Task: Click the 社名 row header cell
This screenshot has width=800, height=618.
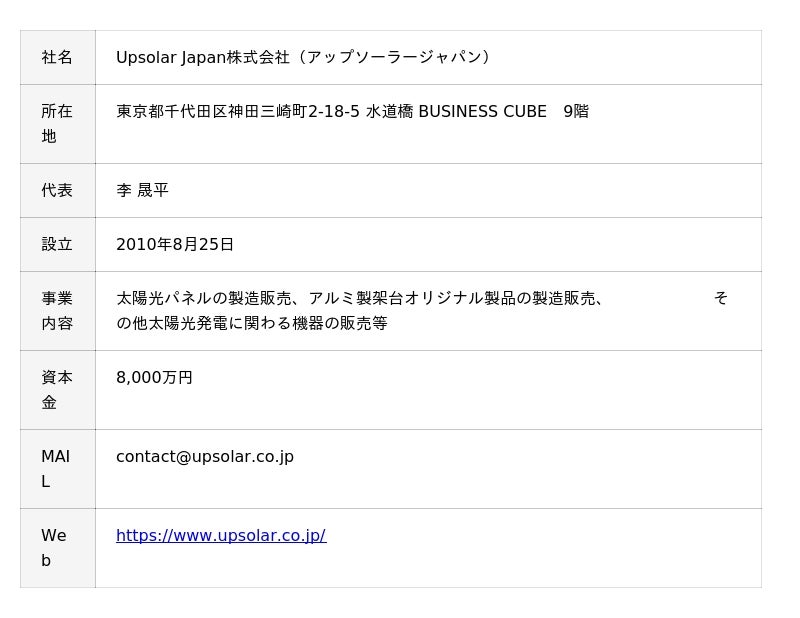Action: tap(57, 58)
